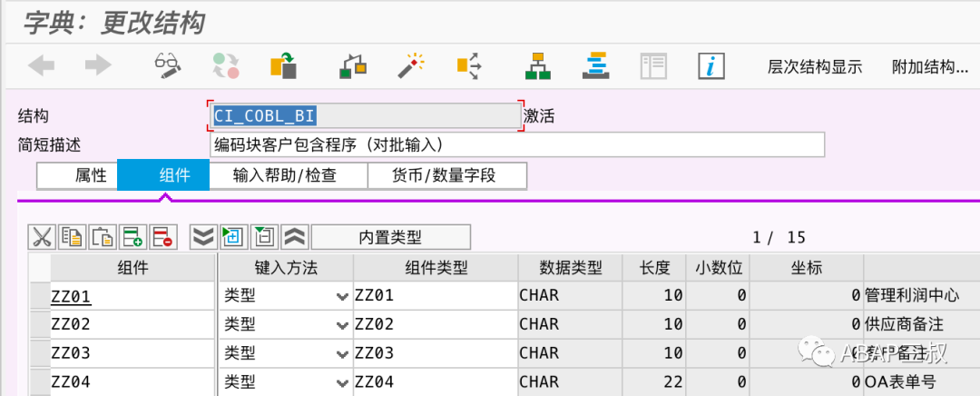
Task: Click the CHAR data type in row ZZ01
Action: [570, 296]
